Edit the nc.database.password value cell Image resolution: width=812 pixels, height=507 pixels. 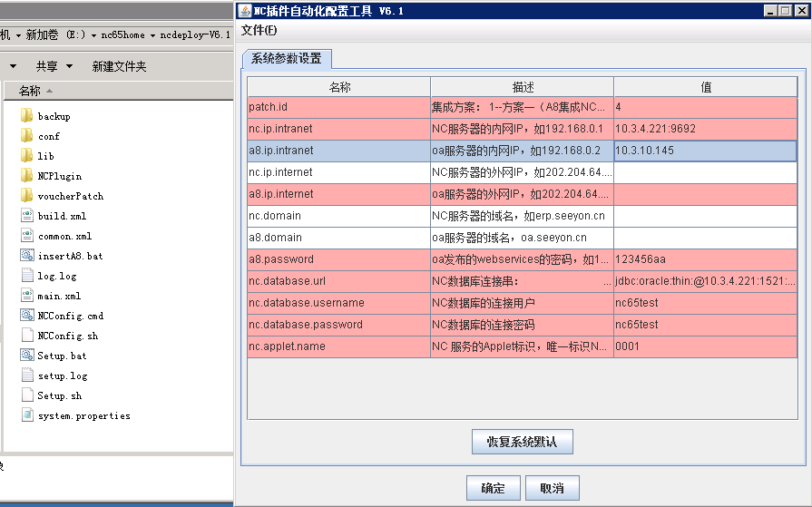pyautogui.click(x=705, y=325)
